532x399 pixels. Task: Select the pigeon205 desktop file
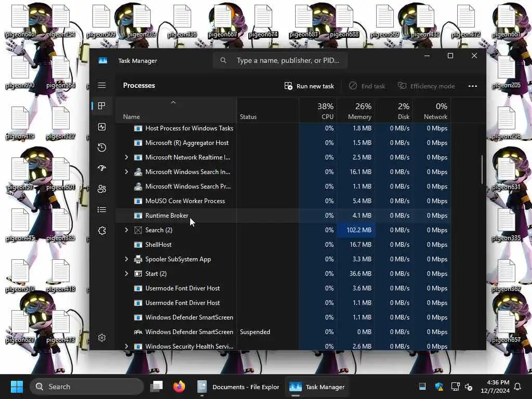click(x=506, y=72)
